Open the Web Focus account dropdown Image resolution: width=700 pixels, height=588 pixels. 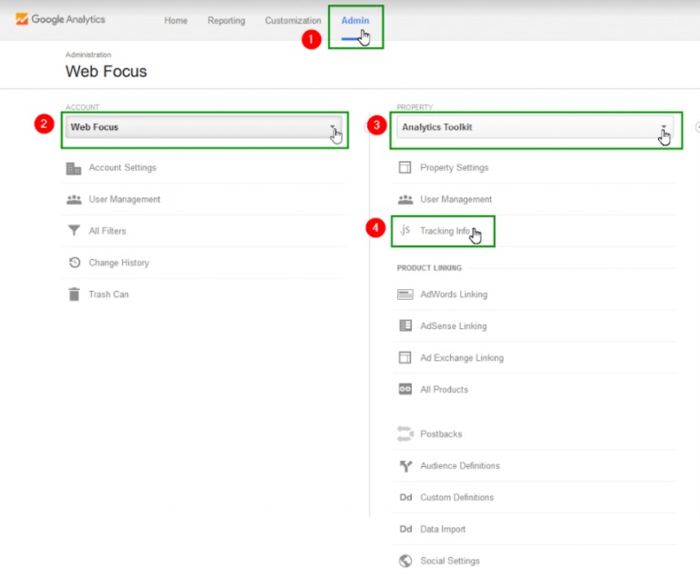click(205, 128)
